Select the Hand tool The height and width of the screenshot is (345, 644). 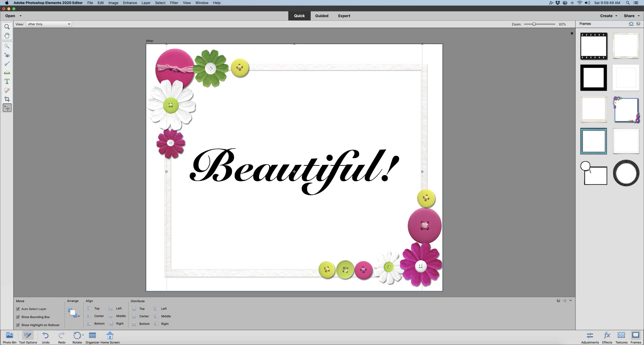tap(7, 35)
